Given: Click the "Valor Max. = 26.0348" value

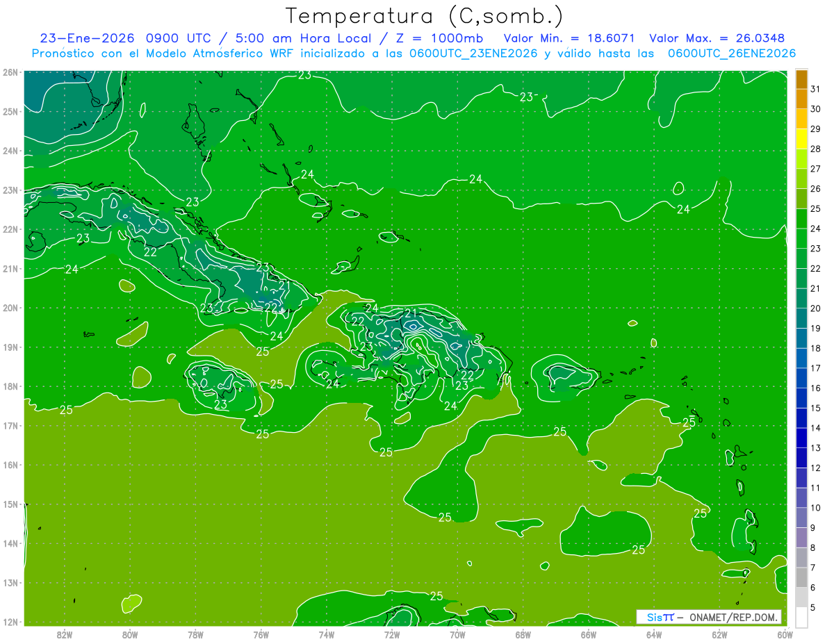Looking at the screenshot, I should click(x=717, y=39).
